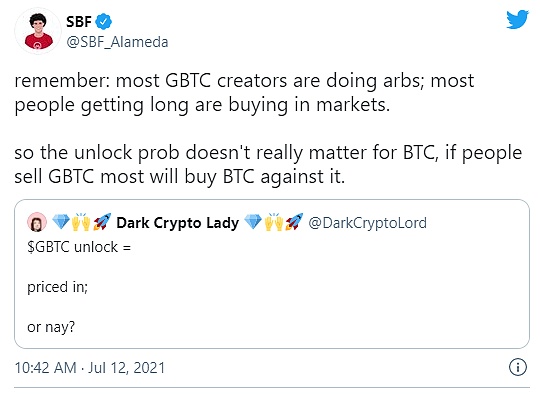Click the raised hands emoji after Dark Crypto Lady

273,222
